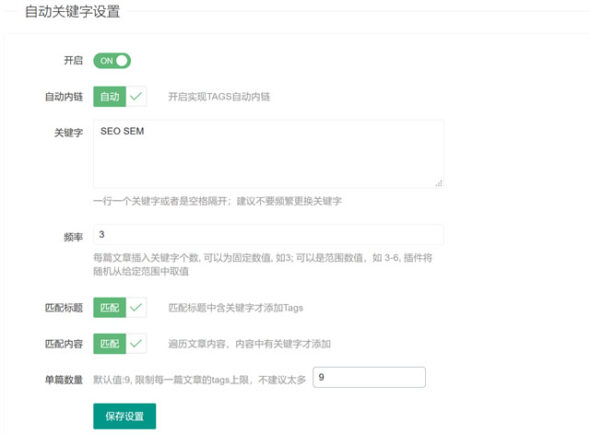Click the 自动内链 field label
Image resolution: width=590 pixels, height=434 pixels.
tap(64, 97)
